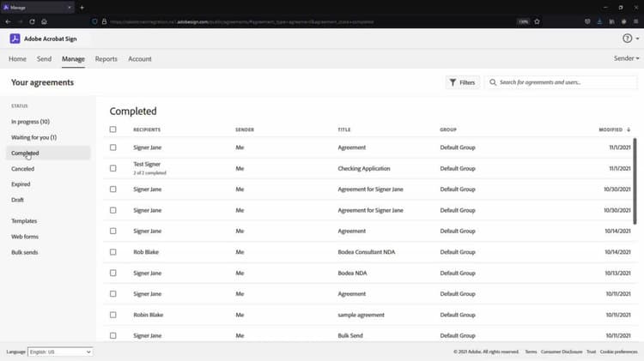Sort by Modified column header

[x=611, y=129]
